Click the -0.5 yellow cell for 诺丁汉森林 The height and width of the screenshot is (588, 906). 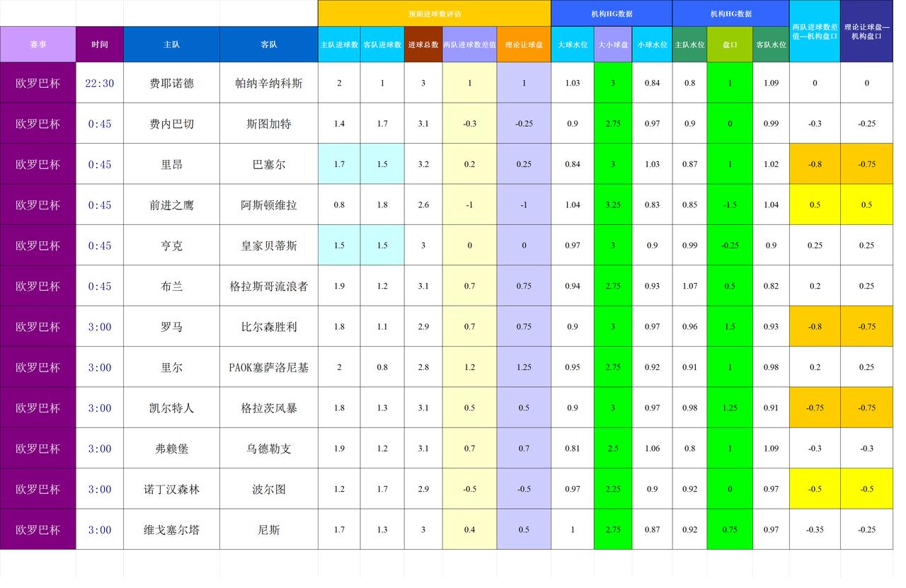[x=815, y=488]
